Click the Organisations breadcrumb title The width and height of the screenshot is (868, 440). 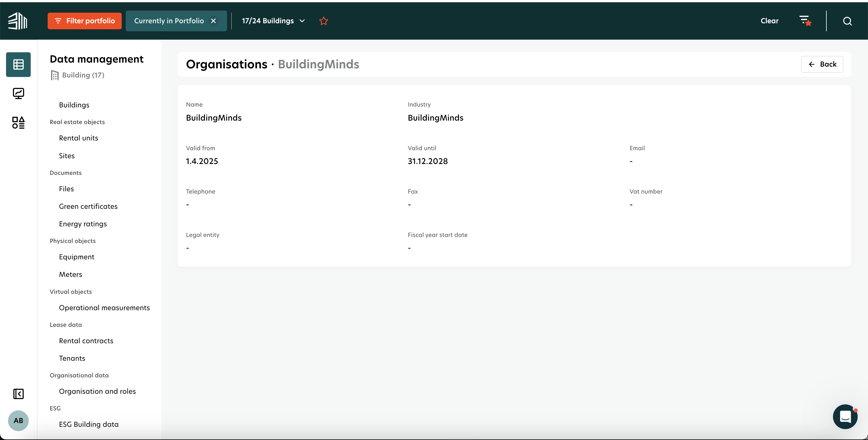click(x=226, y=64)
